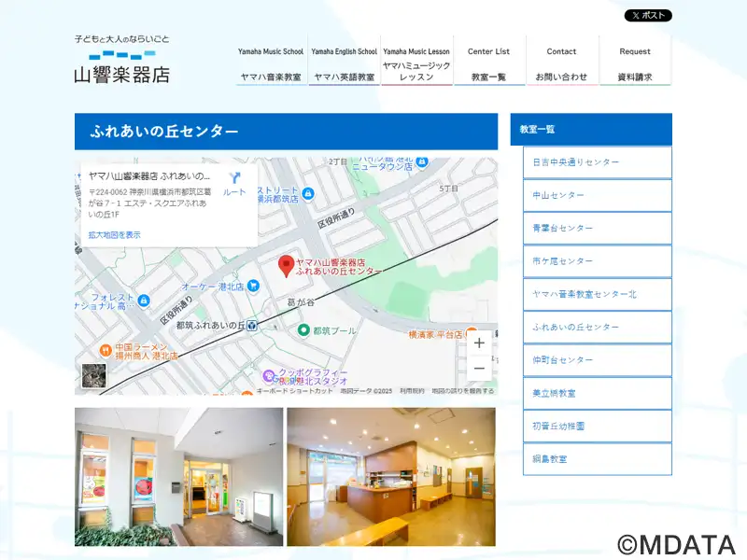Click クッポグラフィー studio purple marker
Image resolution: width=747 pixels, height=560 pixels.
(268, 376)
